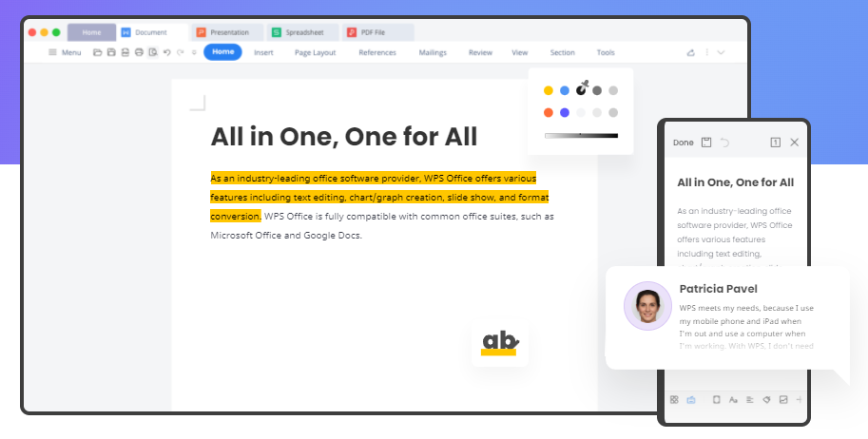Open the vertical three-dot more options

(707, 52)
